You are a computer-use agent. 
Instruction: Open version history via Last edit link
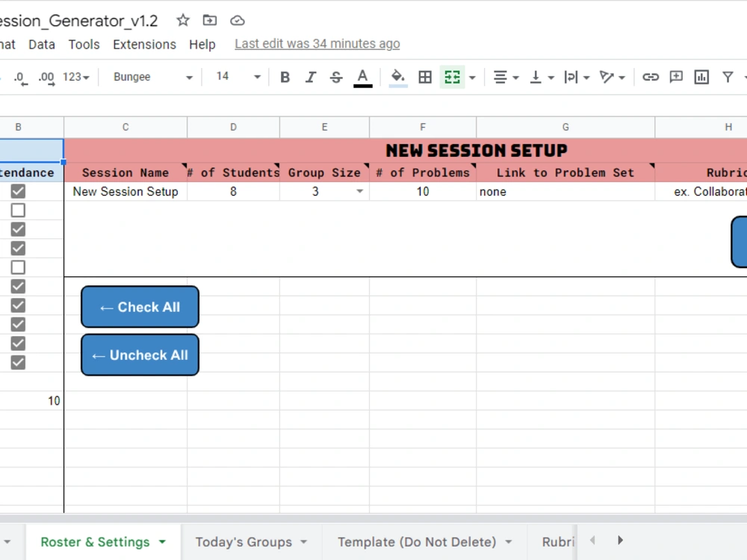pos(317,44)
